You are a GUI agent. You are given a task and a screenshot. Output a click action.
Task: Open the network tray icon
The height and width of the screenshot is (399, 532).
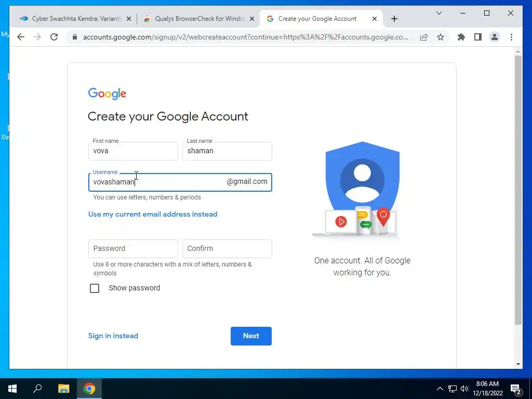pos(453,389)
